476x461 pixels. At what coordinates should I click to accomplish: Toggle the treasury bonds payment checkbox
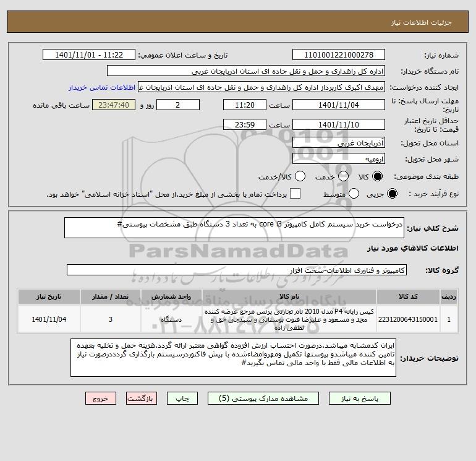295,194
